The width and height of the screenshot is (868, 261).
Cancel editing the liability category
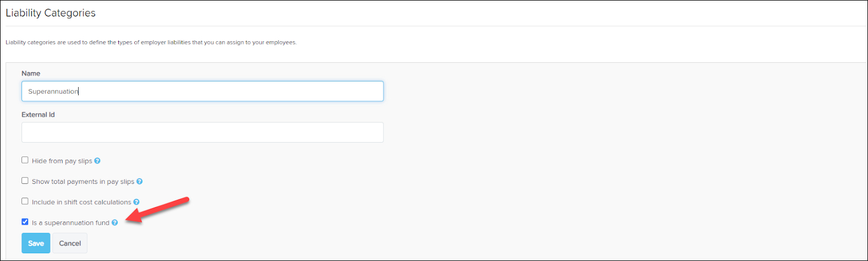click(x=70, y=243)
